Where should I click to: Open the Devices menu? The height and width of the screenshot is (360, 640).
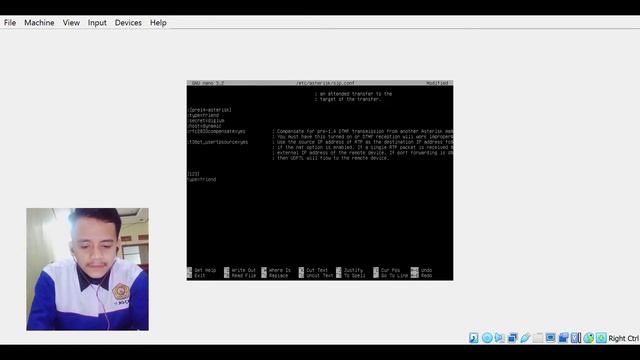click(x=128, y=23)
